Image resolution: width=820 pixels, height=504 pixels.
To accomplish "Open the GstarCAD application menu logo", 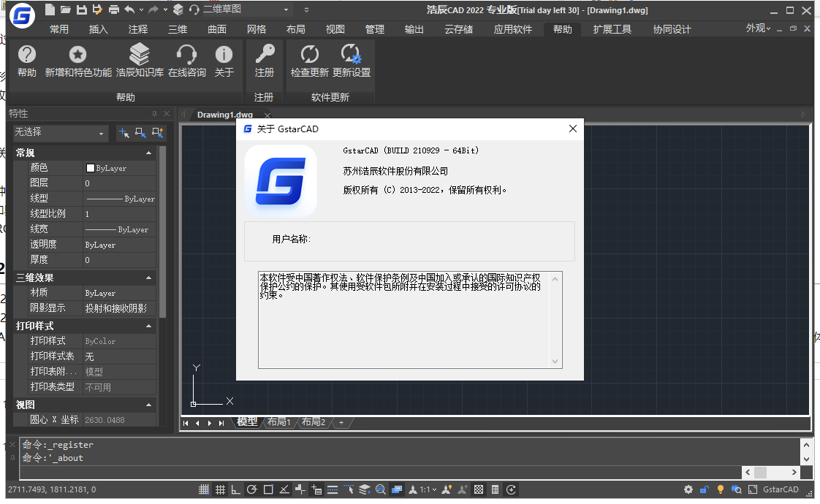I will [22, 15].
